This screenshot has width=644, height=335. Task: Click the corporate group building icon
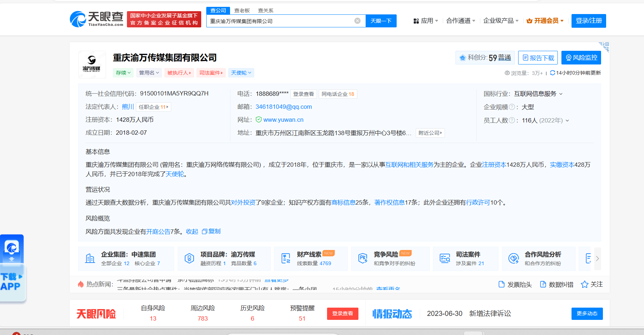coord(90,258)
